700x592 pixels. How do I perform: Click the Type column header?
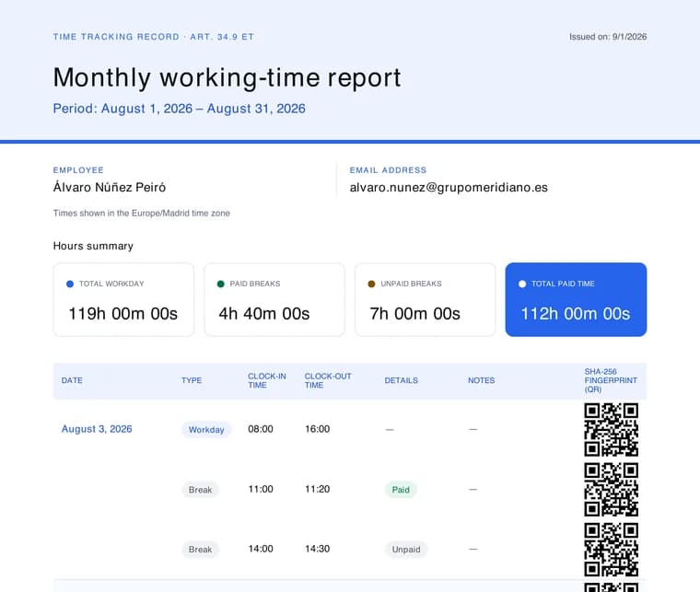tap(192, 380)
